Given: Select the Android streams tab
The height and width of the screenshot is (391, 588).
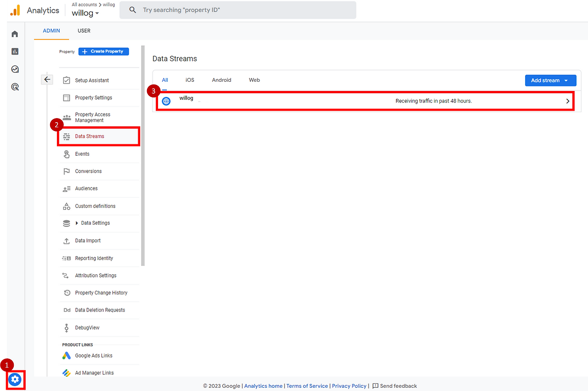Looking at the screenshot, I should pyautogui.click(x=221, y=80).
